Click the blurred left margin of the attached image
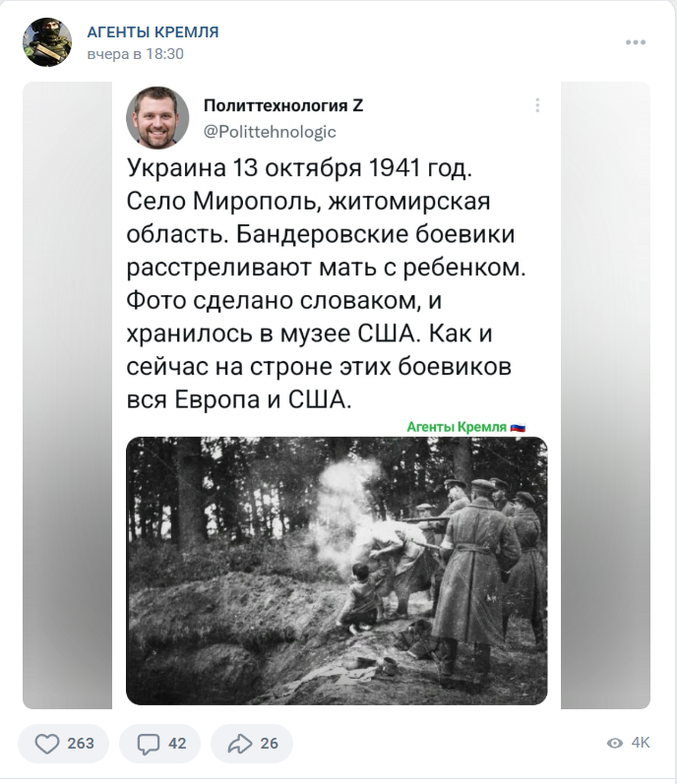The width and height of the screenshot is (677, 784). click(68, 395)
